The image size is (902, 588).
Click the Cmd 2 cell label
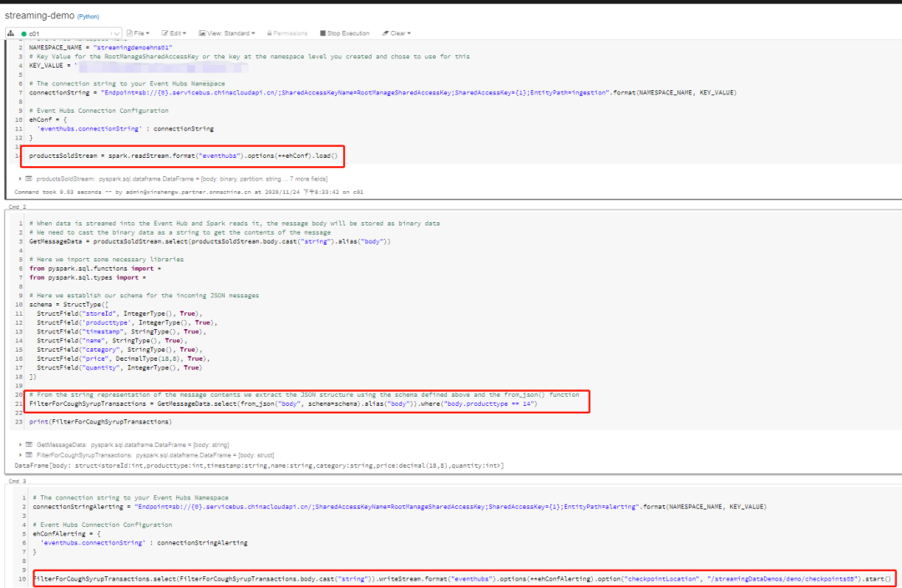click(18, 206)
